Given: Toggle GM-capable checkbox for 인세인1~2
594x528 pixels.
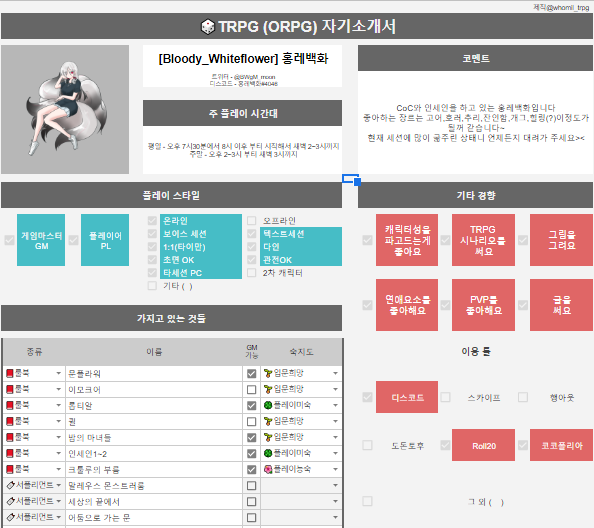Looking at the screenshot, I should 251,453.
